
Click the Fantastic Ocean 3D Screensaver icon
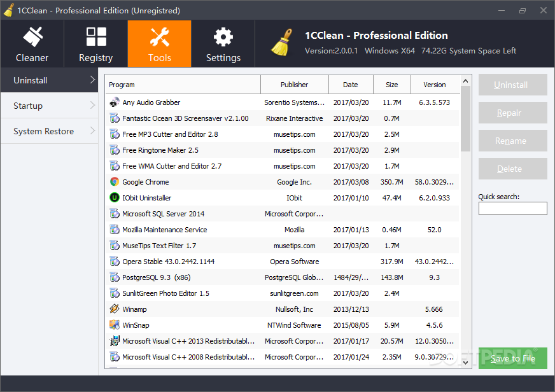115,118
